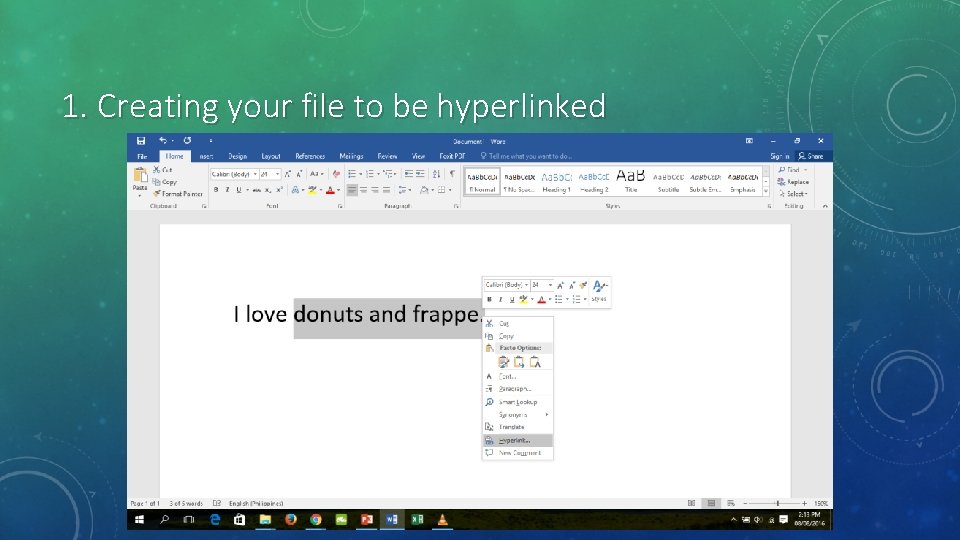Open the Select dropdown in Editing group
The width and height of the screenshot is (960, 540).
(793, 194)
